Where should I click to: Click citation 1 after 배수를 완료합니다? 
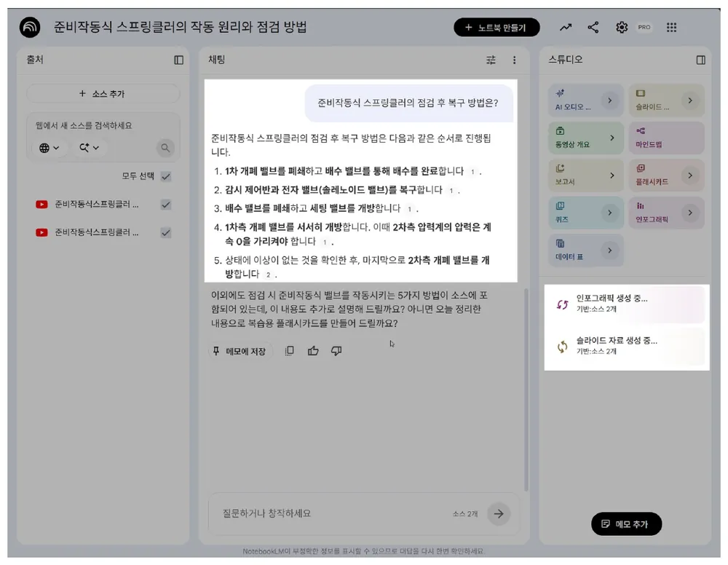pyautogui.click(x=472, y=172)
